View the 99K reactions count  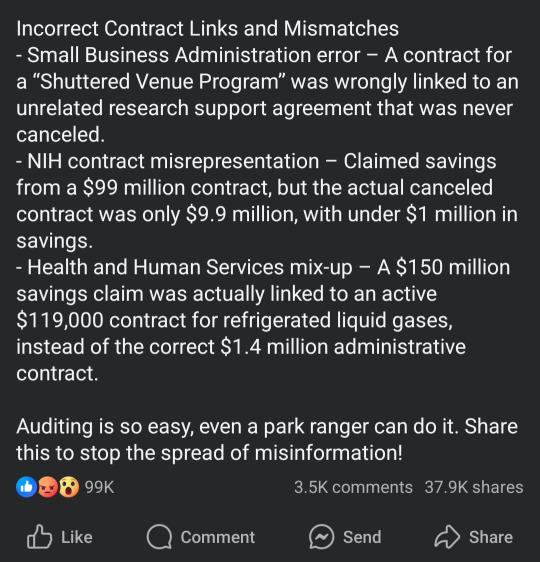click(x=99, y=487)
